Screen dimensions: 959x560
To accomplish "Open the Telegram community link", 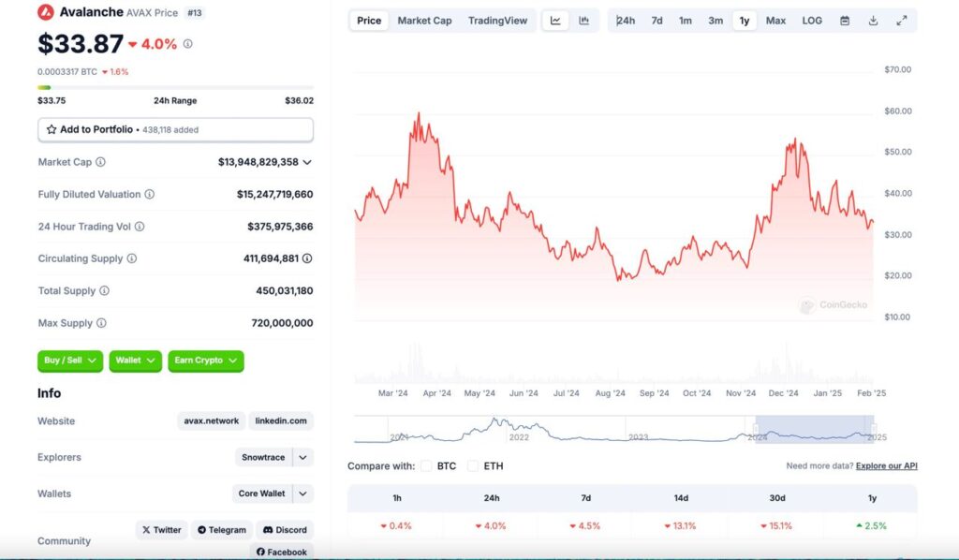I will [x=221, y=530].
